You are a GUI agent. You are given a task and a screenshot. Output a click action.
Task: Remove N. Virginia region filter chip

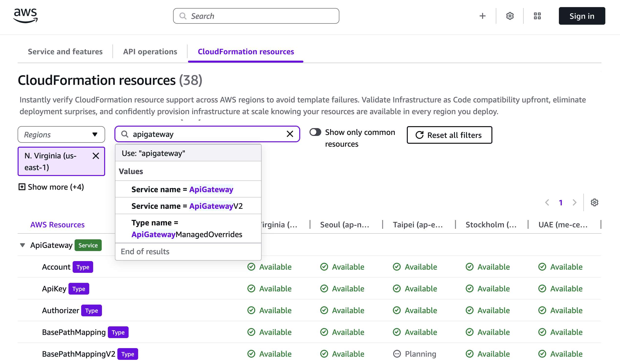(96, 156)
